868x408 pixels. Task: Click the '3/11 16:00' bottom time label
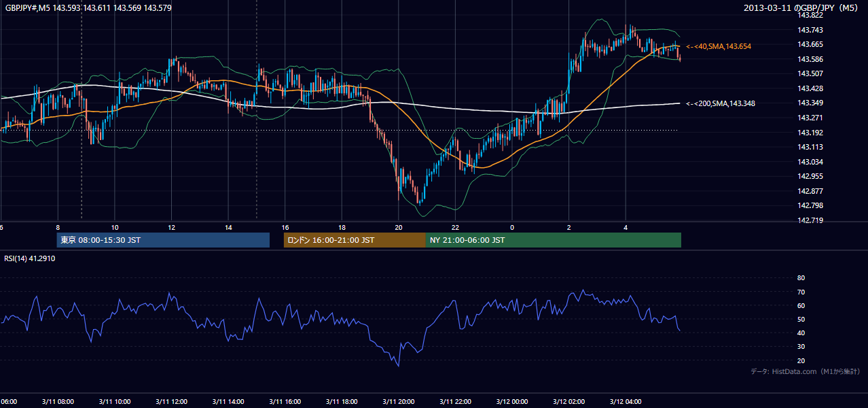click(285, 401)
